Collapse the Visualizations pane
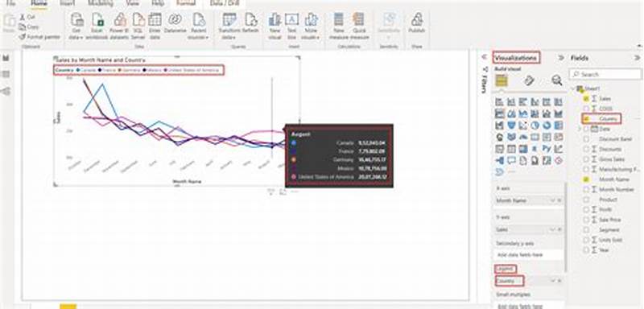Viewport: 644px width, 309px height. click(x=561, y=58)
